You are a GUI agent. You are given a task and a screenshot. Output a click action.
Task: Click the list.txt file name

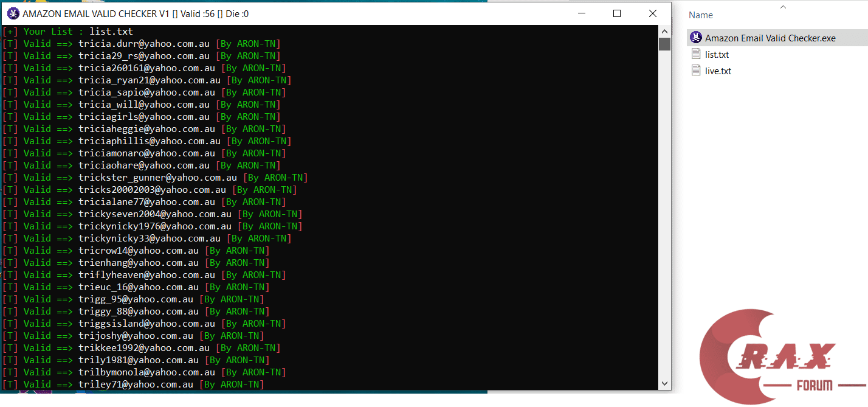pos(717,54)
